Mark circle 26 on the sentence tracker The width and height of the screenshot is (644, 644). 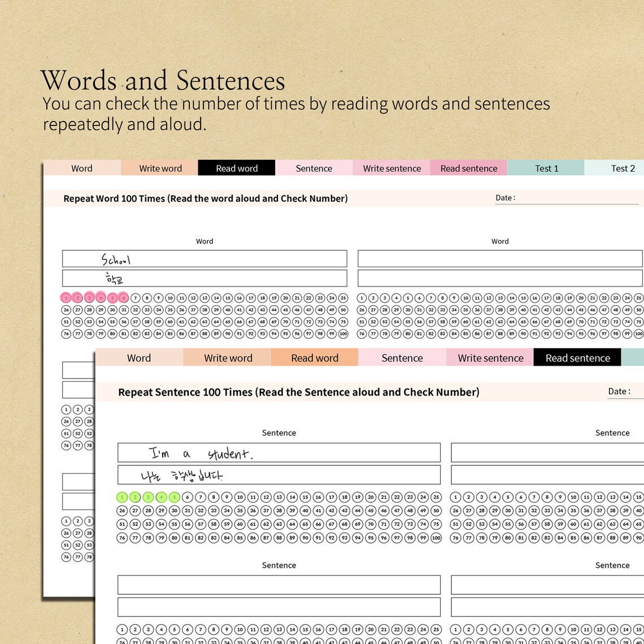pos(122,510)
